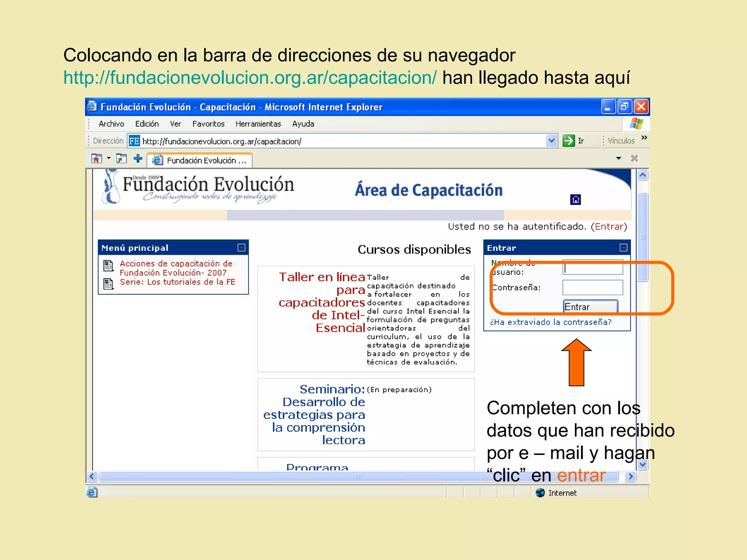
Task: Open the Herramientas menu
Action: [258, 124]
